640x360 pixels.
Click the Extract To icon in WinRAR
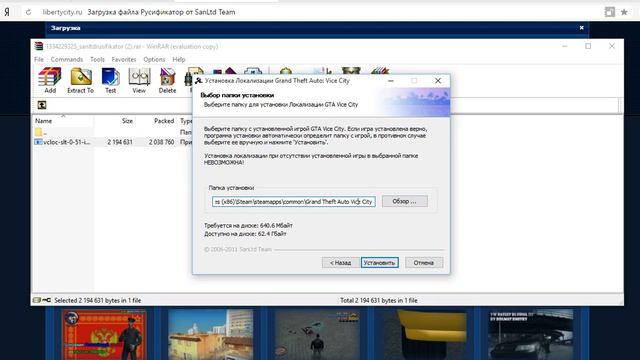pos(80,80)
